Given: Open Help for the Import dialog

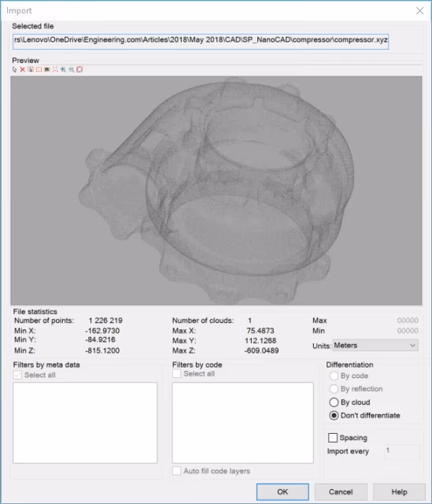Looking at the screenshot, I should pyautogui.click(x=399, y=491).
